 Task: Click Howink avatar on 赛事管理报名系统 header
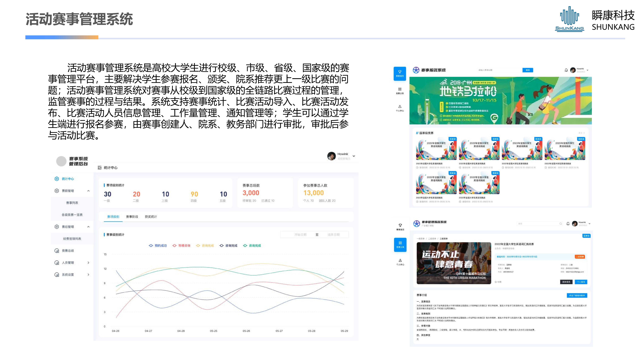(x=575, y=224)
